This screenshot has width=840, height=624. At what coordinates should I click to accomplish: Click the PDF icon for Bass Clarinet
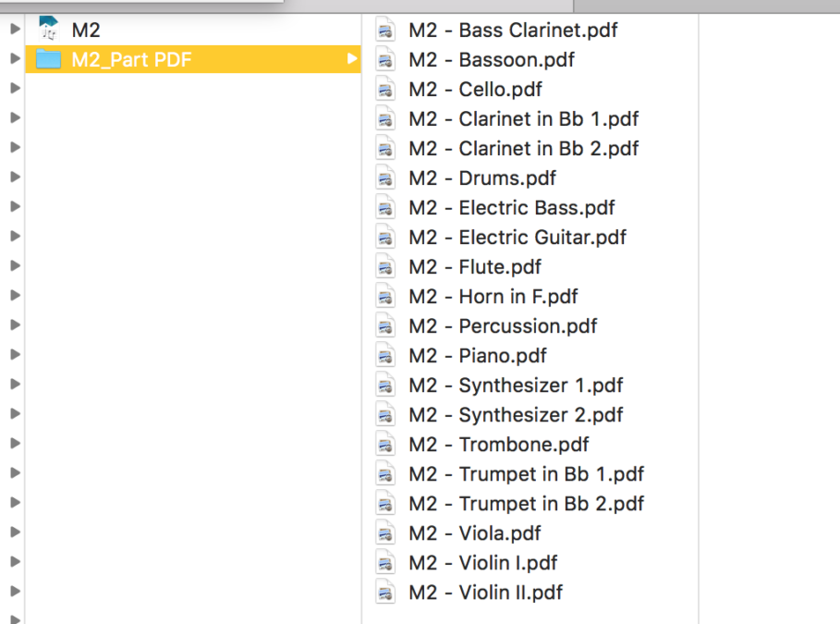coord(385,30)
